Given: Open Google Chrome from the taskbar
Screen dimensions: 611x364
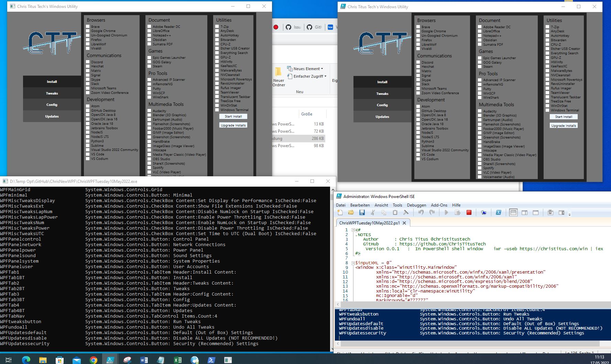Looking at the screenshot, I should pos(93,360).
